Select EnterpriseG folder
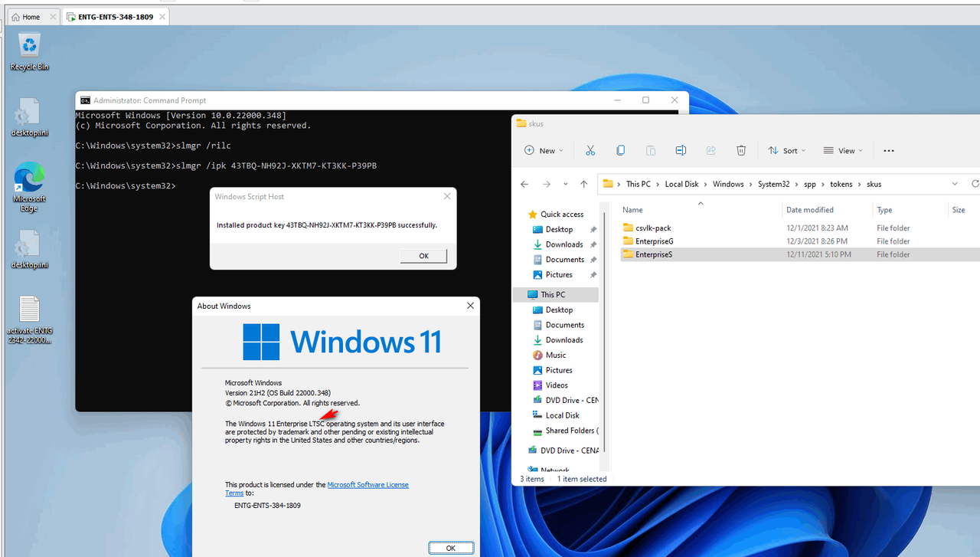Screen dimensions: 980x557 coord(655,241)
